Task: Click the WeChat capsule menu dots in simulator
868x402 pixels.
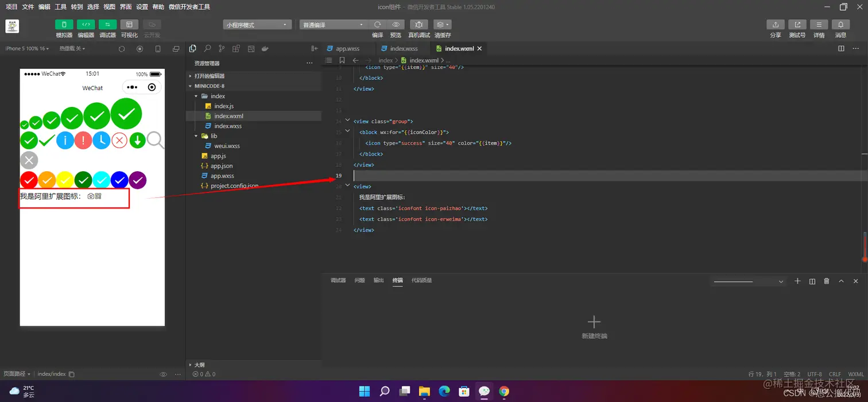Action: coord(132,87)
